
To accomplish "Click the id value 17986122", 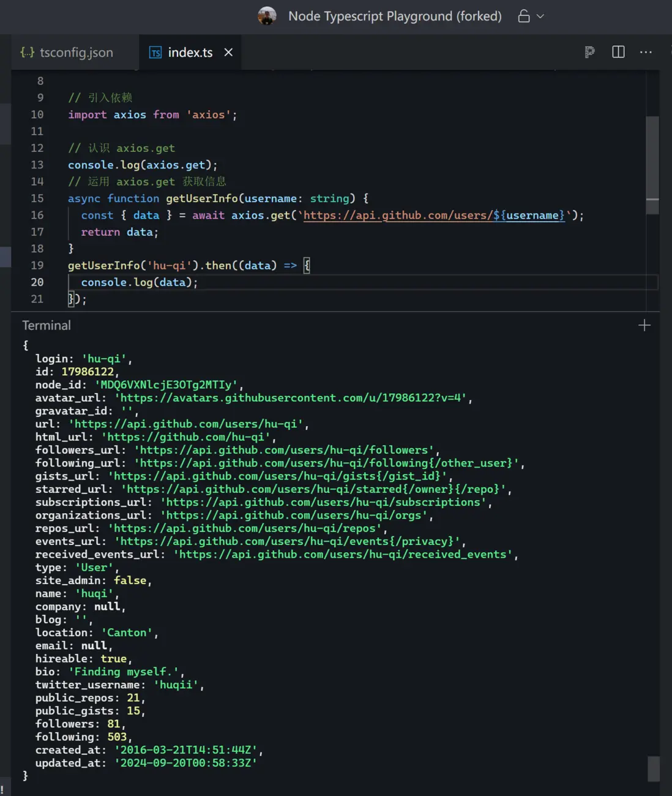I will tap(88, 372).
